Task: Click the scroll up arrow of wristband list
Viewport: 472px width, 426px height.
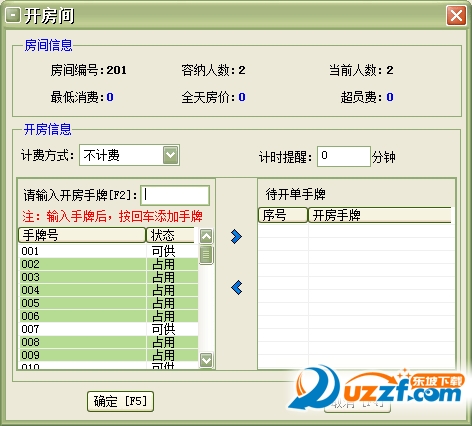Action: 206,236
